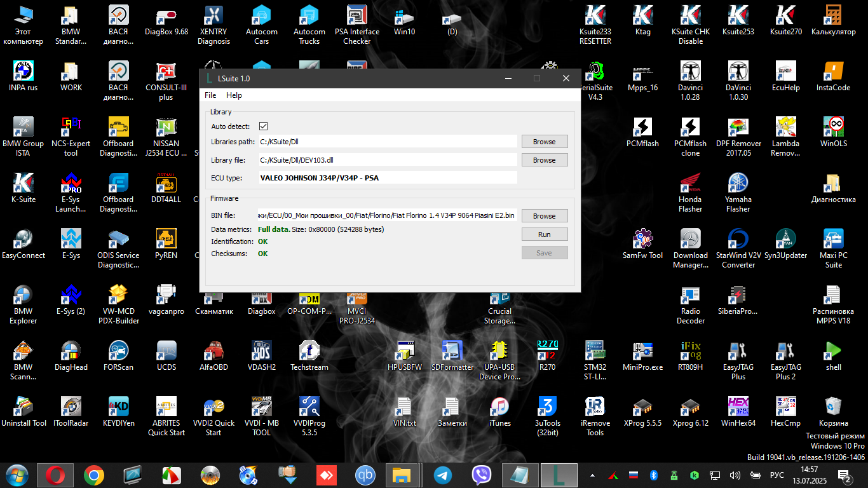Open the Lambda Remover desktop icon
868x488 pixels.
786,137
